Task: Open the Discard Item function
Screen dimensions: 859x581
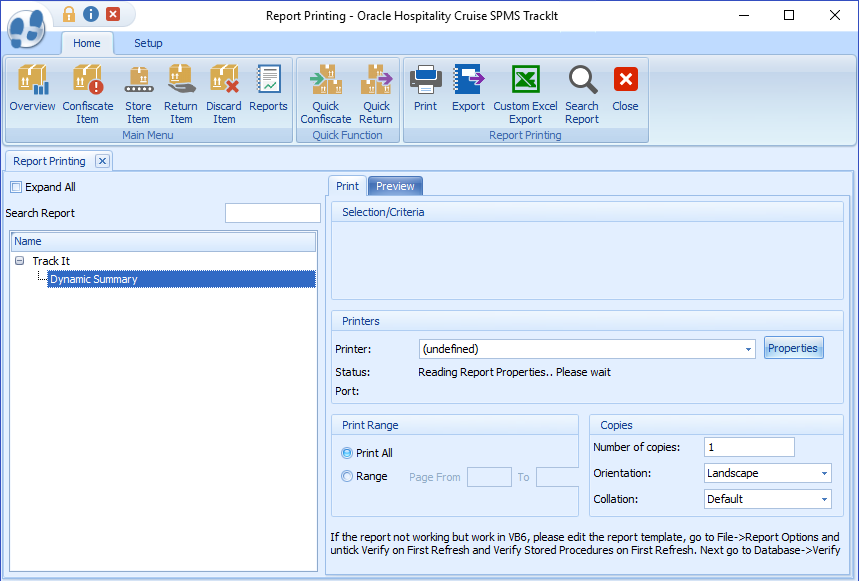Action: (x=224, y=94)
